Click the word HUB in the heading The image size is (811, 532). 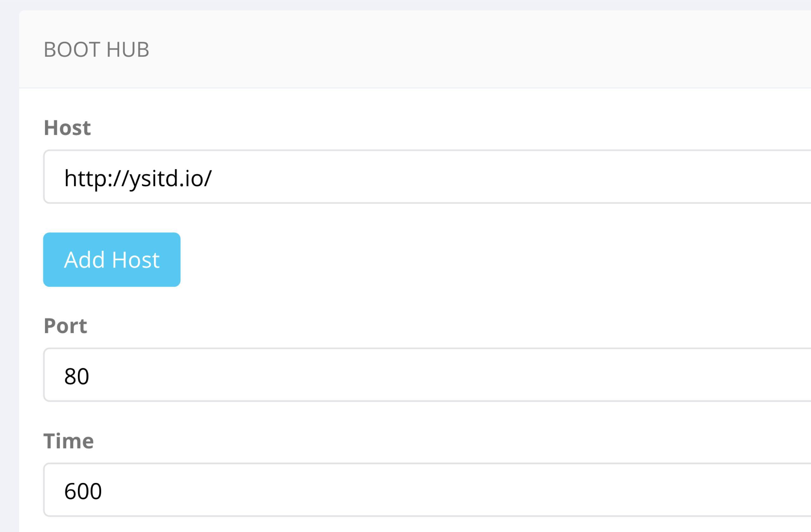click(128, 50)
